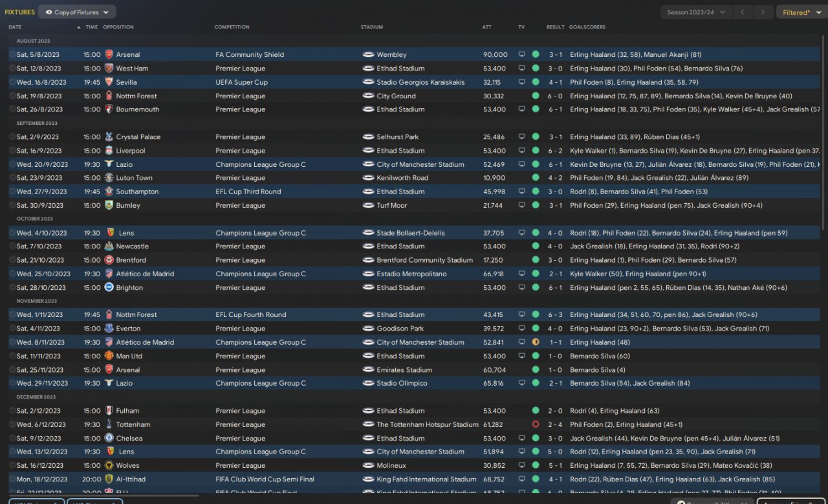828x504 pixels.
Task: Sort fixtures by the Time column header
Action: [x=92, y=27]
